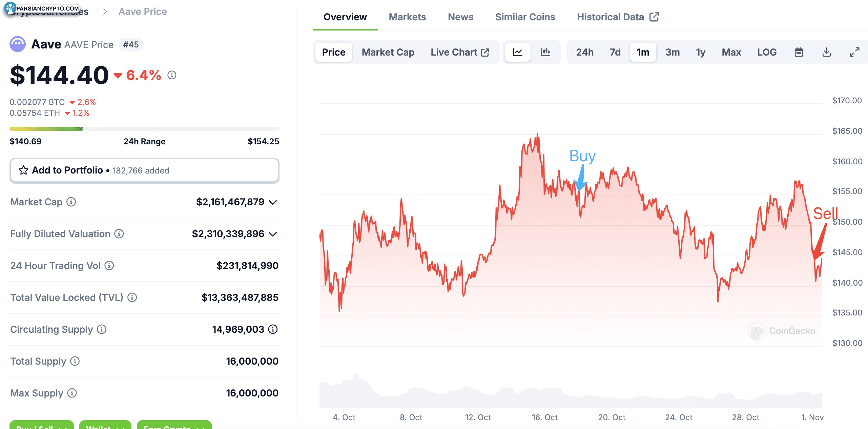Click the #45 rank badge
Image resolution: width=868 pixels, height=429 pixels.
131,45
